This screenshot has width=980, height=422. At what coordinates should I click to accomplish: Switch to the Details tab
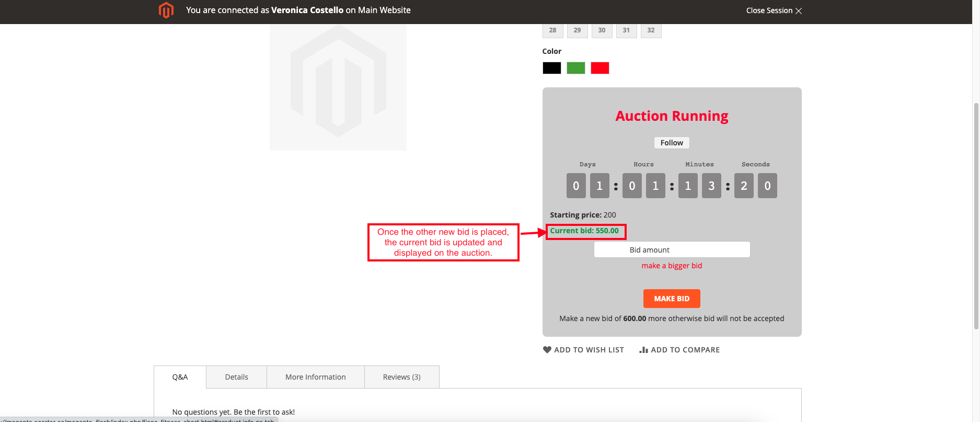pos(236,377)
